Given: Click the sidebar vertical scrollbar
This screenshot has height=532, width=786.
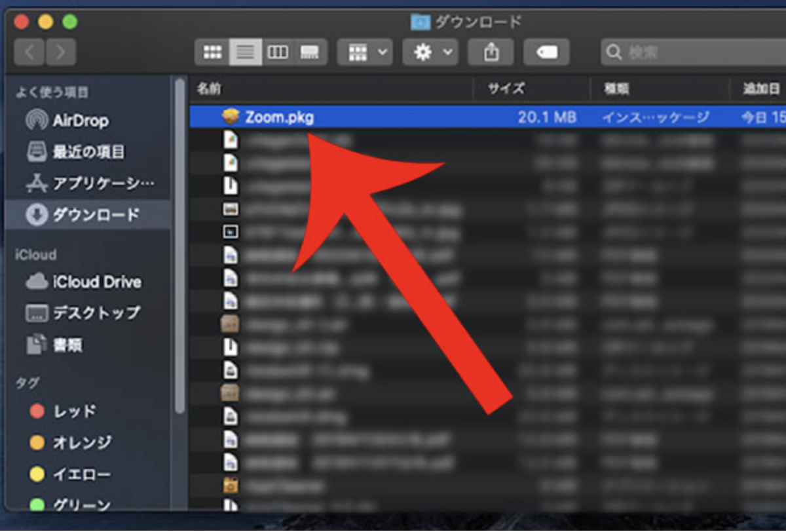Looking at the screenshot, I should 179,246.
